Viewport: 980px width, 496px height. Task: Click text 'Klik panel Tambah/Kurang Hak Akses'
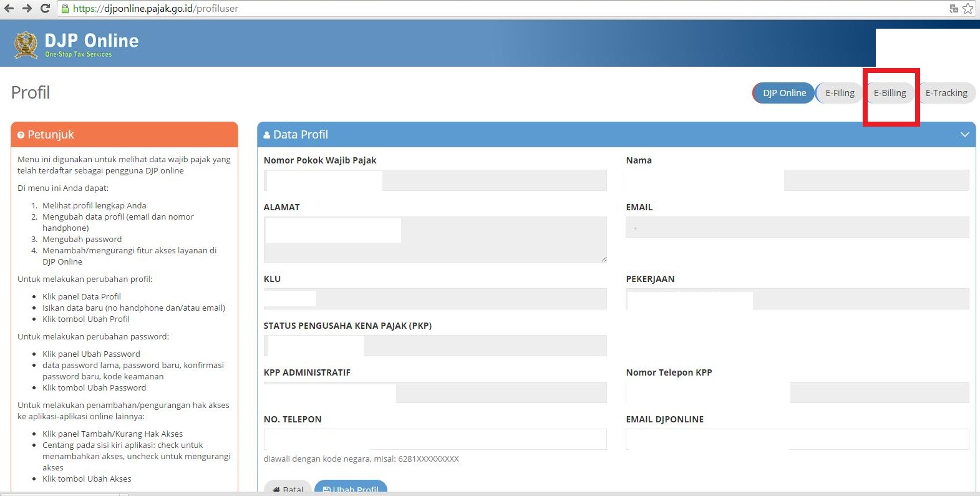point(113,434)
